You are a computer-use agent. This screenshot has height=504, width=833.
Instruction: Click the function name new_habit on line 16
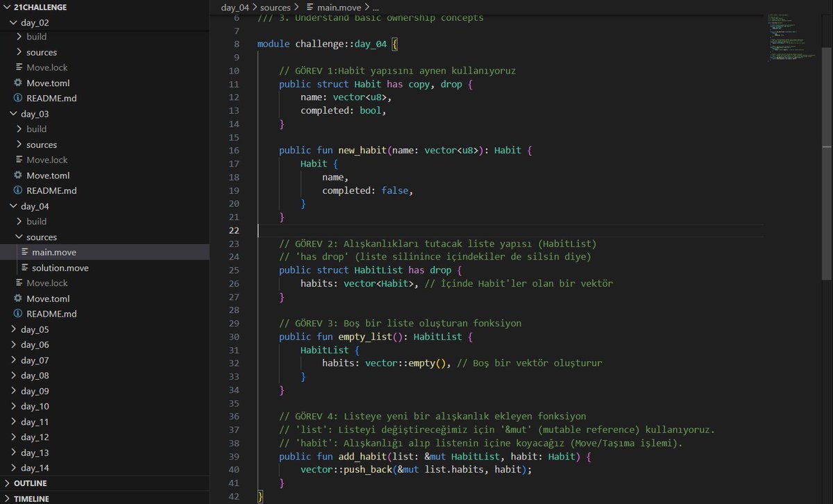pos(362,151)
